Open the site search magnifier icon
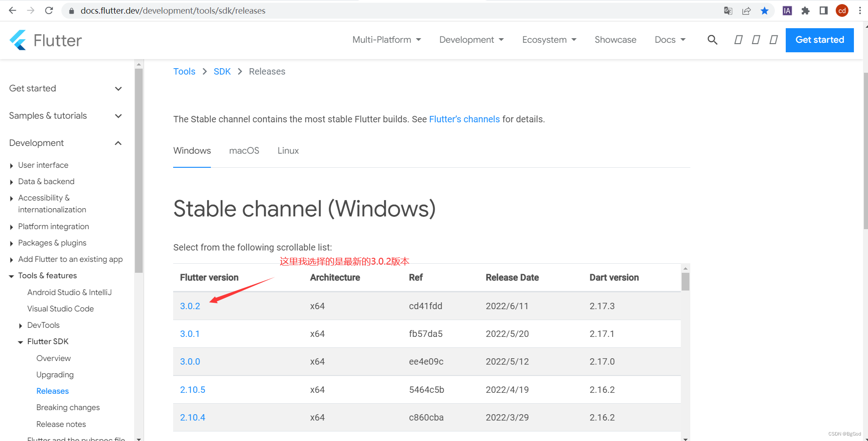Viewport: 868px width, 441px height. click(712, 40)
